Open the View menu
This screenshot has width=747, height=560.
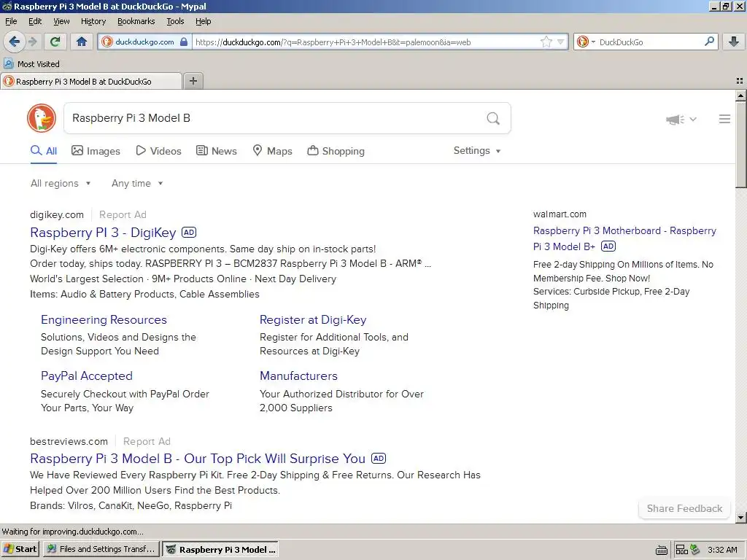click(x=61, y=21)
